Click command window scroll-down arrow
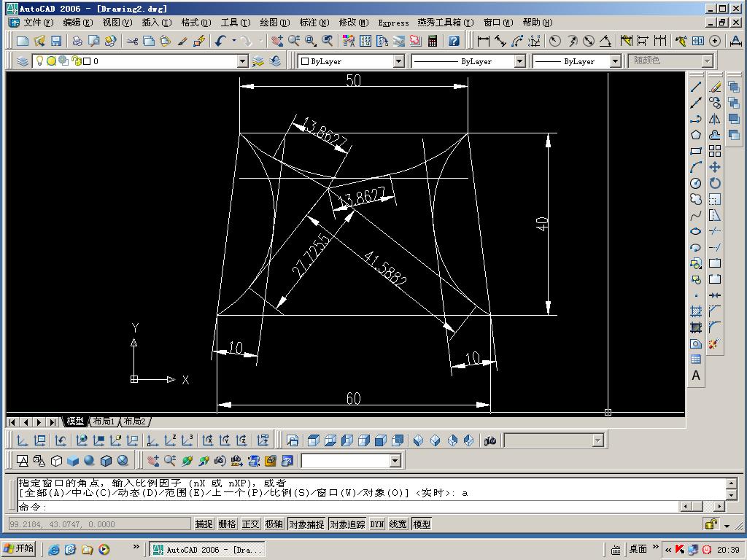This screenshot has height=560, width=747. coord(731,495)
